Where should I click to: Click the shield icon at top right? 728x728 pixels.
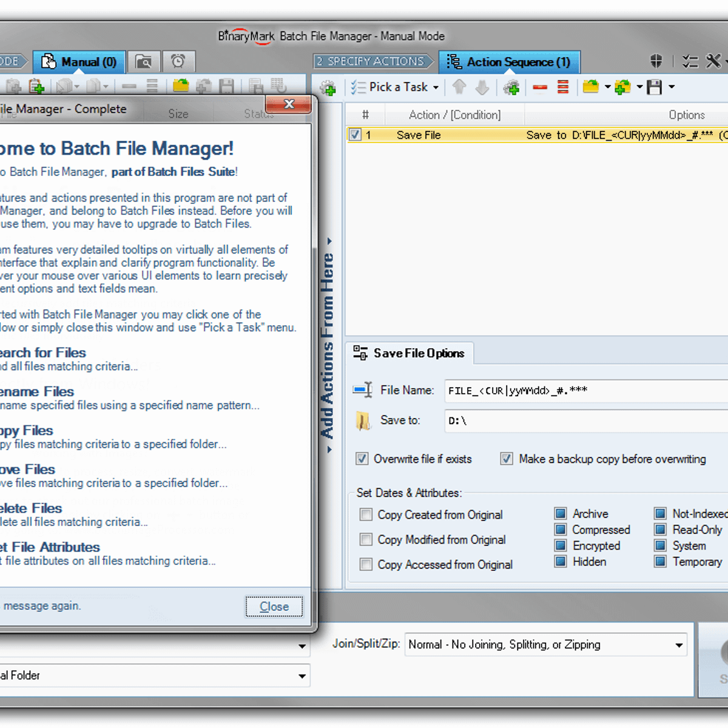[656, 61]
